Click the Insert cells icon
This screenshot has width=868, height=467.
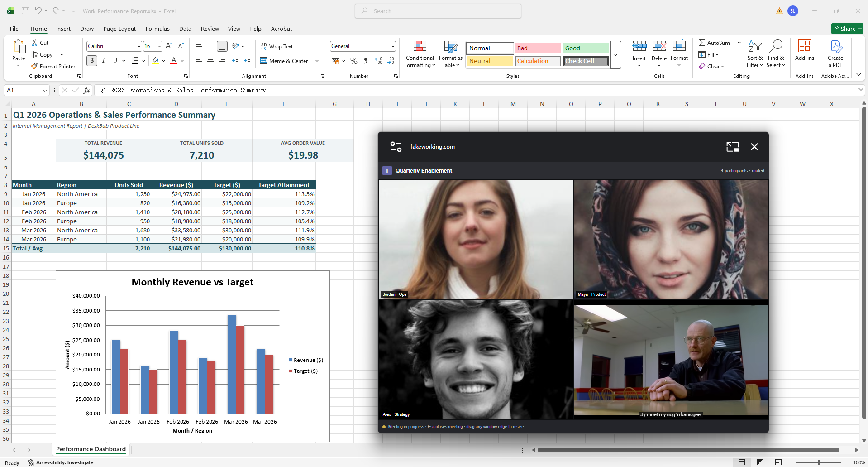point(639,46)
